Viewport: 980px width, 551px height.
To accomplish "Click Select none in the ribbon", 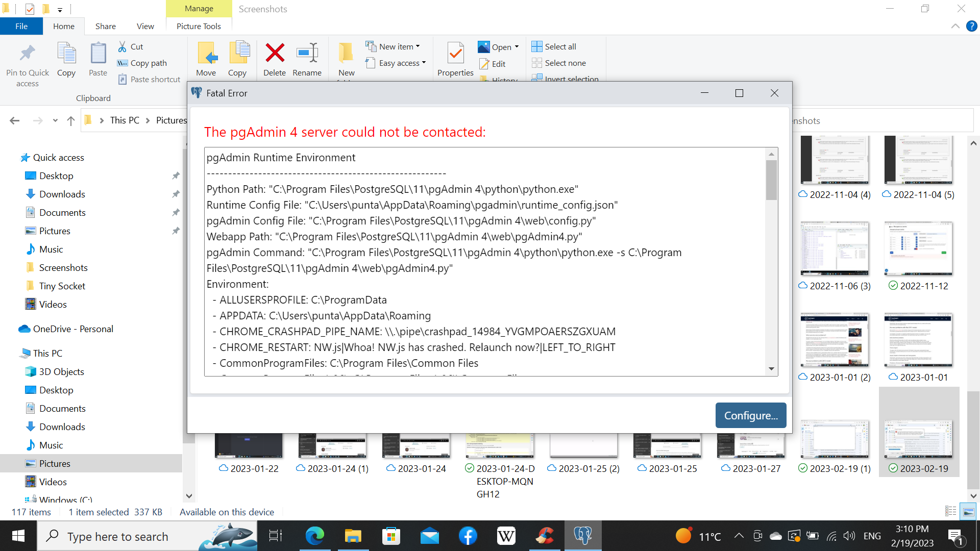I will click(565, 63).
